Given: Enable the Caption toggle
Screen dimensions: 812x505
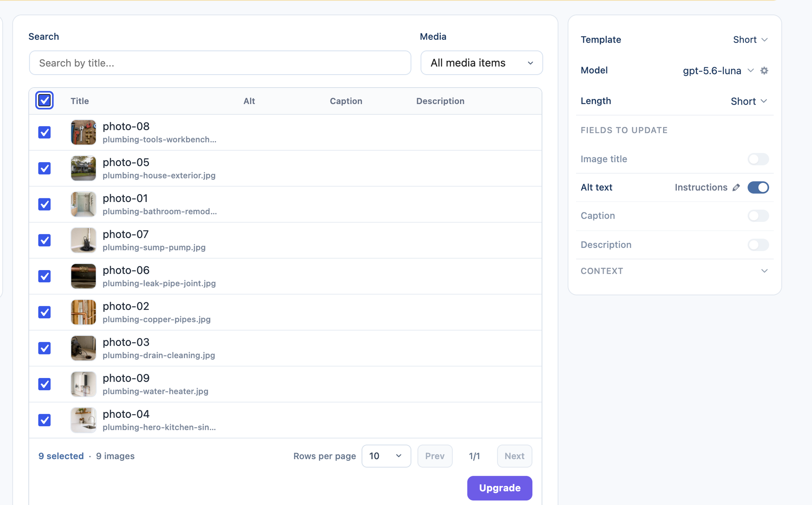Looking at the screenshot, I should coord(758,216).
